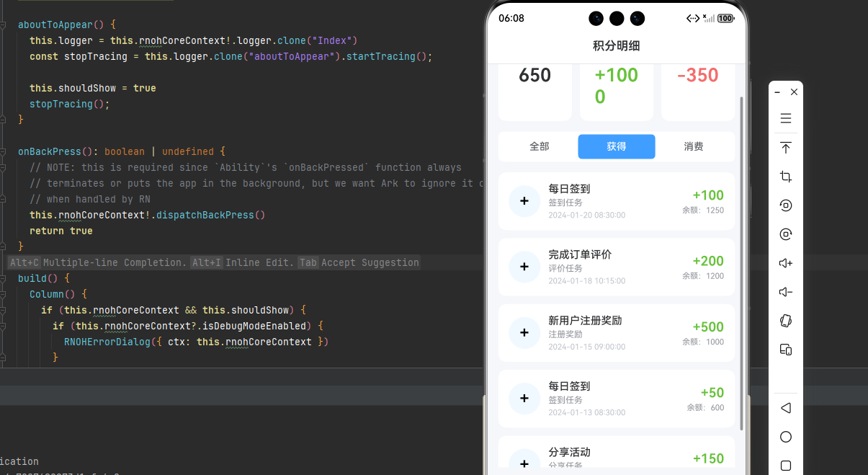Click the 2024-01-15 09:00:00 timestamp
The image size is (868, 475).
click(587, 347)
